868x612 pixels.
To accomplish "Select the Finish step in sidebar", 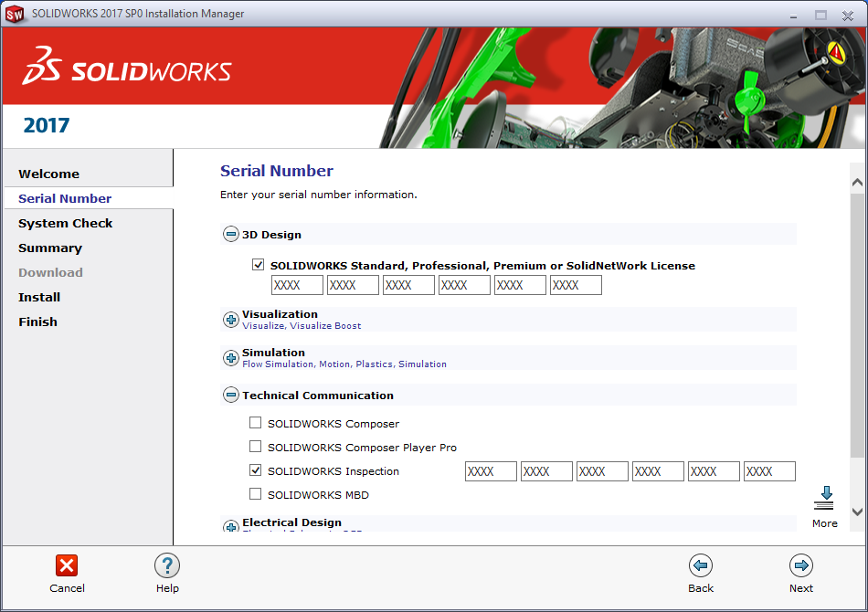I will [37, 322].
